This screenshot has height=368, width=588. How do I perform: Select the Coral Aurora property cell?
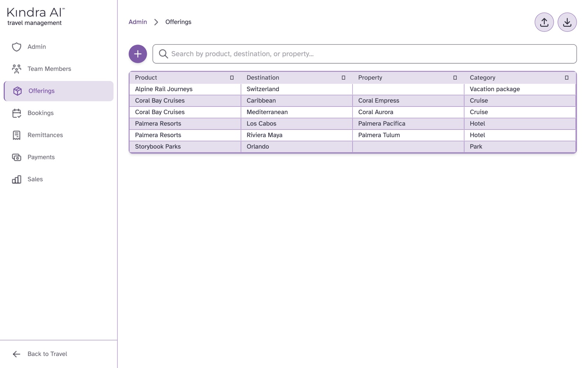(408, 112)
